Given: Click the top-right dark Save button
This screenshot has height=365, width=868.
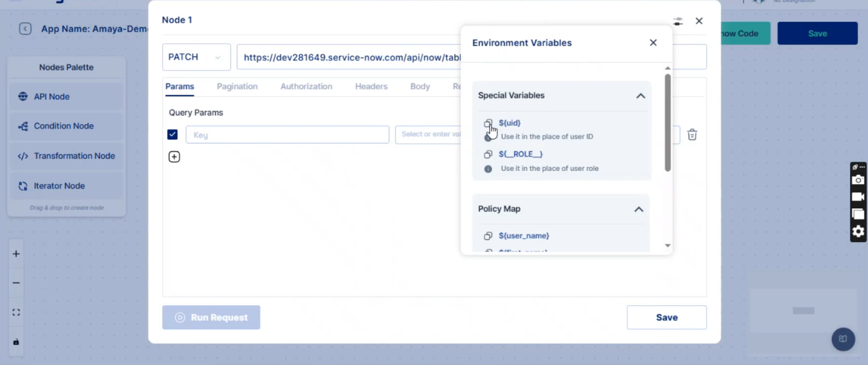Looking at the screenshot, I should coord(818,34).
